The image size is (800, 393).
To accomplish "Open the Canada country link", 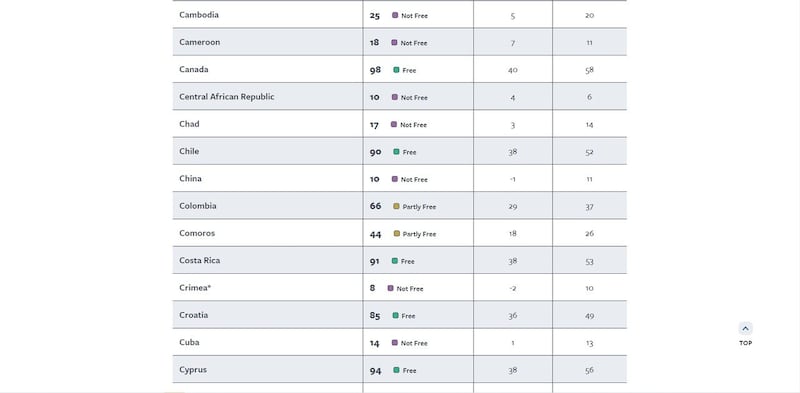I will point(193,69).
